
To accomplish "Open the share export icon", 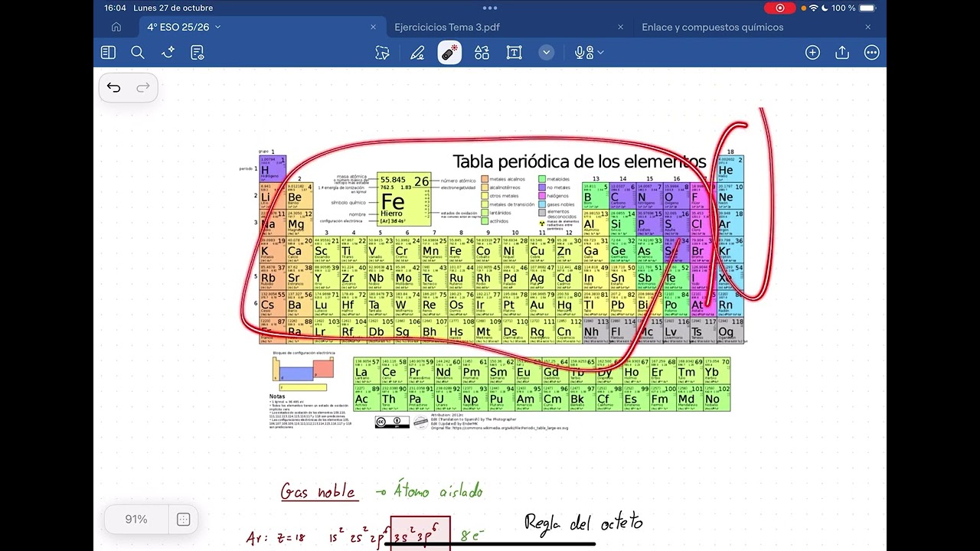I will pos(842,52).
